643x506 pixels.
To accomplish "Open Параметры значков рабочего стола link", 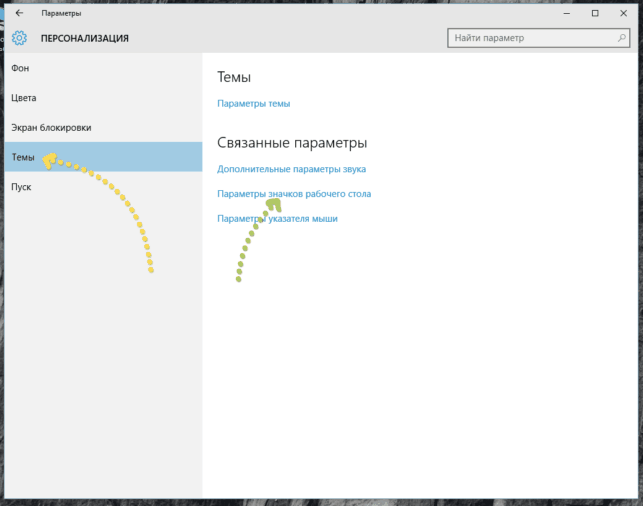I will (x=294, y=194).
